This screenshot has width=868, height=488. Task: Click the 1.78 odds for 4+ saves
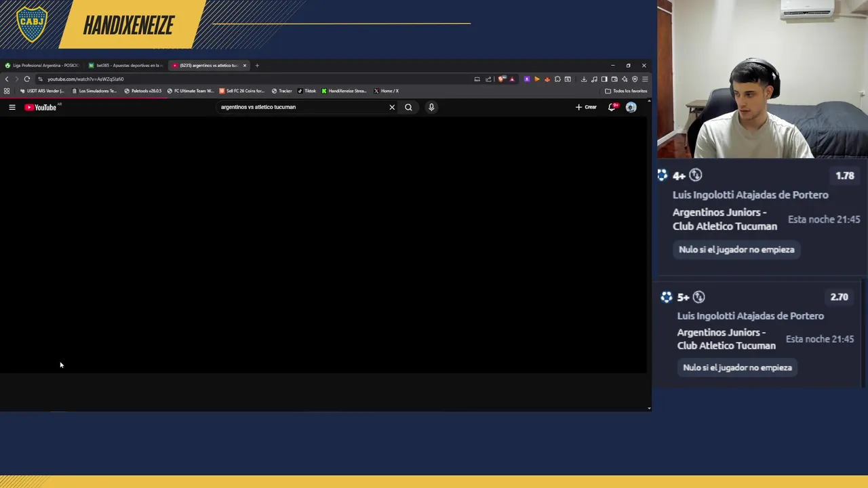pos(845,176)
